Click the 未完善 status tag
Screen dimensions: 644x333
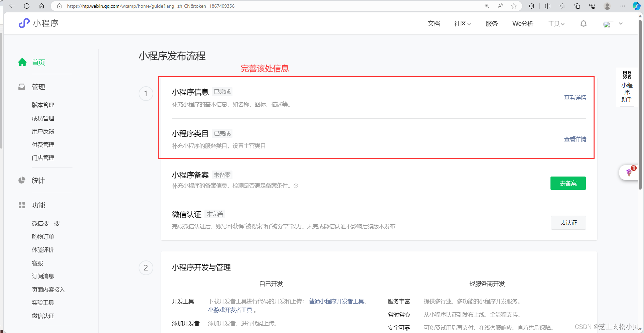click(x=215, y=214)
